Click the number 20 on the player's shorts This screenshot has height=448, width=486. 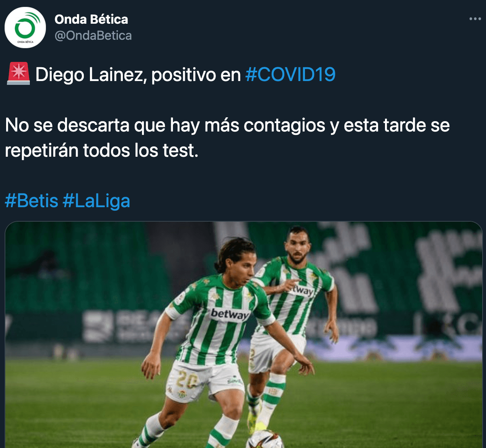coord(187,380)
